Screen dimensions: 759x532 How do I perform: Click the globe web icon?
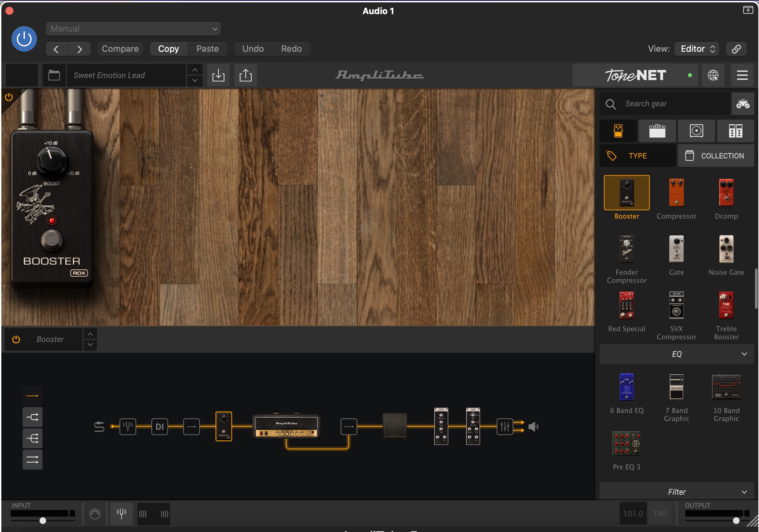click(x=713, y=75)
